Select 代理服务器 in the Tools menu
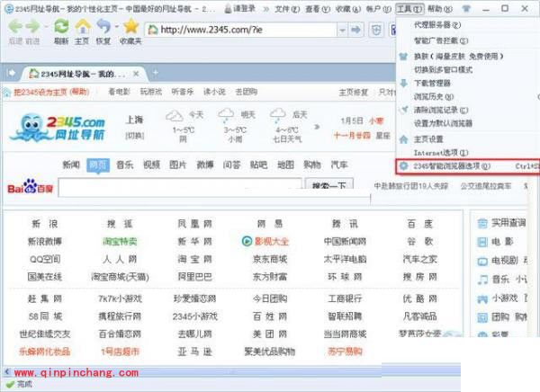This screenshot has width=540, height=392. (437, 25)
